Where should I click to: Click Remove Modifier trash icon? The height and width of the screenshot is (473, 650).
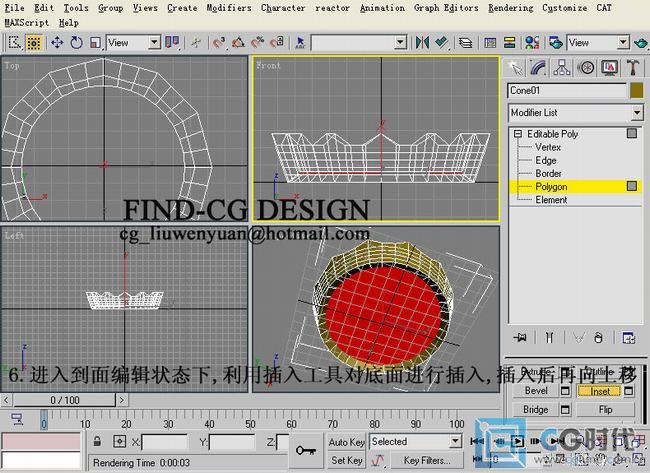point(598,338)
